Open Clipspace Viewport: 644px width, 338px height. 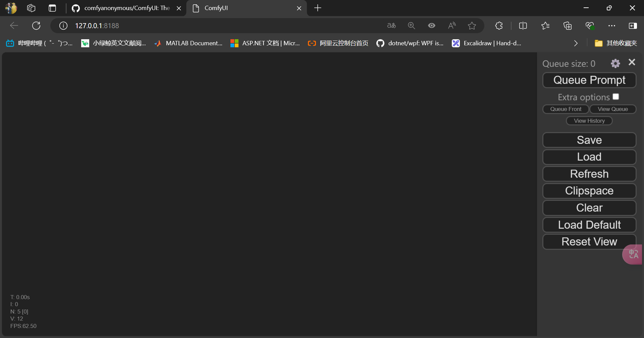[589, 191]
